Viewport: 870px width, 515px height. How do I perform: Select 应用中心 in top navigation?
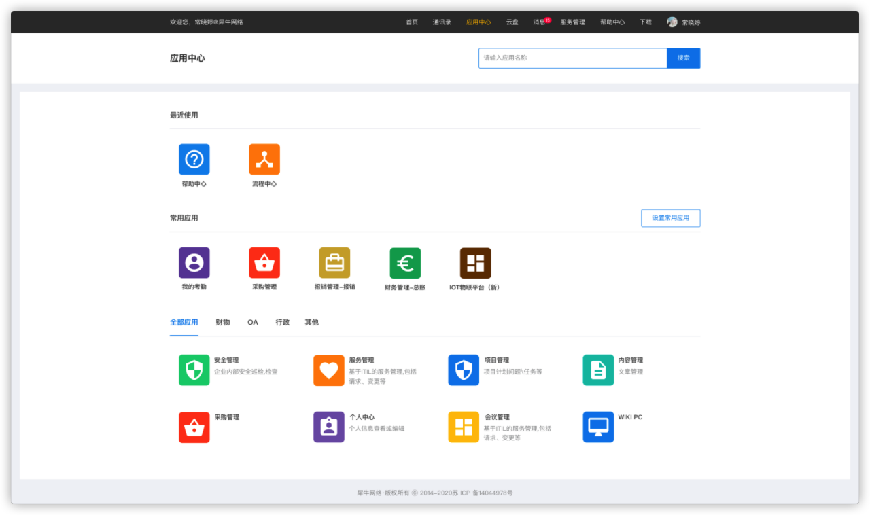(478, 22)
